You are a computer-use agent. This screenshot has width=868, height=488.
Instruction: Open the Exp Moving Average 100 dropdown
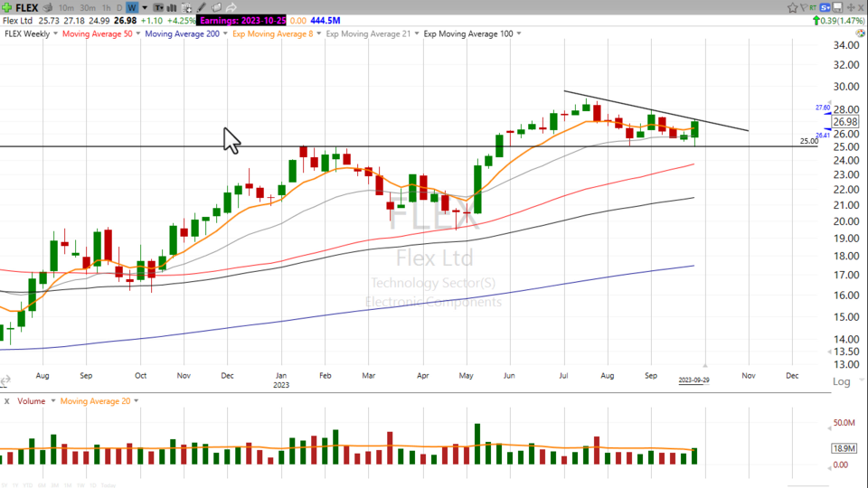[519, 33]
